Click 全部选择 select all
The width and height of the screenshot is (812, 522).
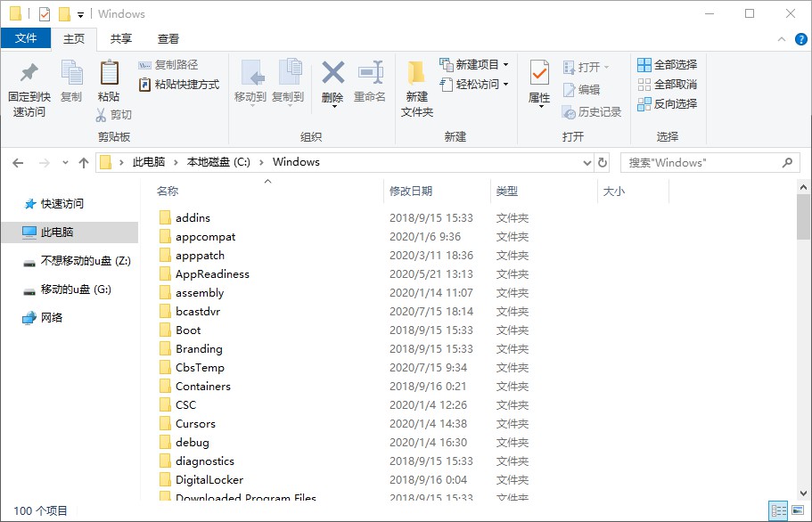tap(667, 65)
